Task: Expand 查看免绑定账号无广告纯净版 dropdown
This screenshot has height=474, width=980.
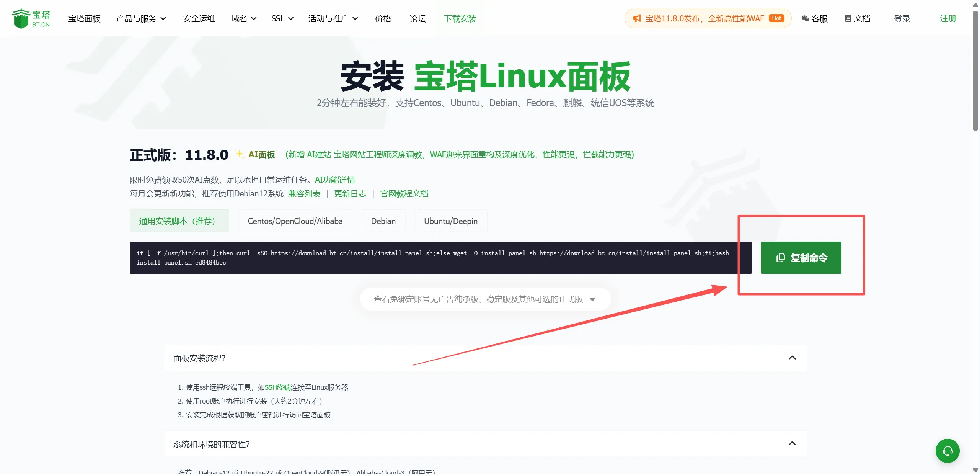Action: [x=485, y=299]
